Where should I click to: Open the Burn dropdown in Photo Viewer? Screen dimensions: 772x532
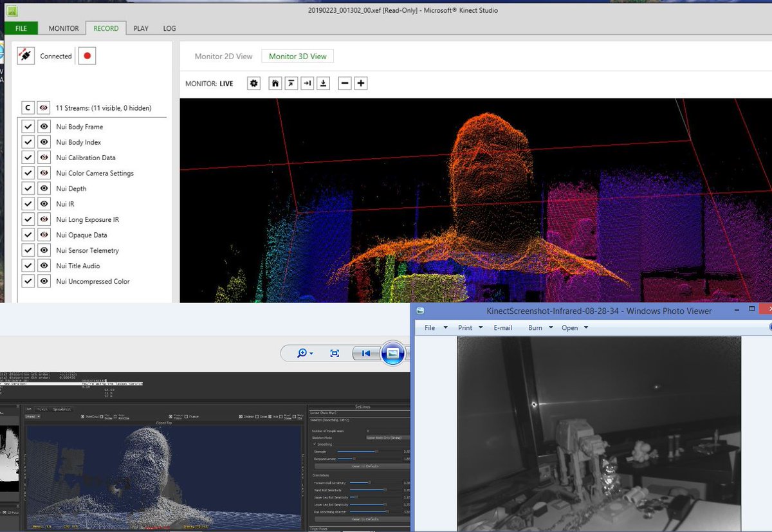tap(540, 327)
